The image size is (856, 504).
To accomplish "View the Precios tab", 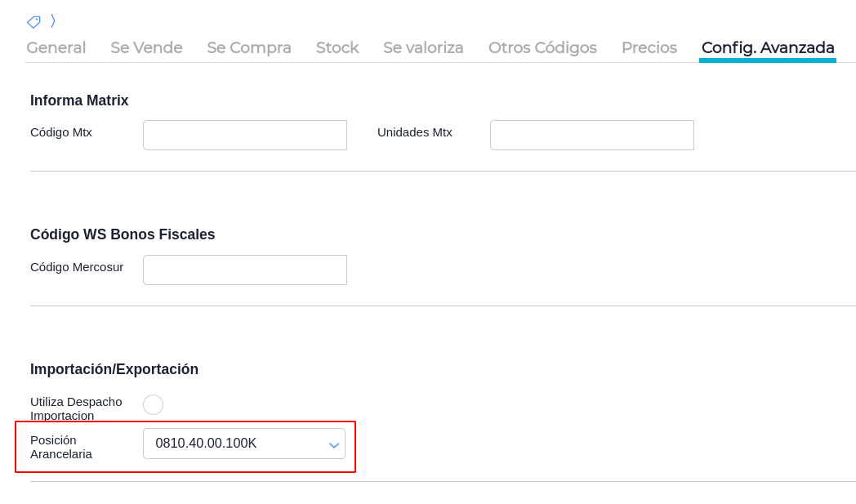I will [649, 48].
